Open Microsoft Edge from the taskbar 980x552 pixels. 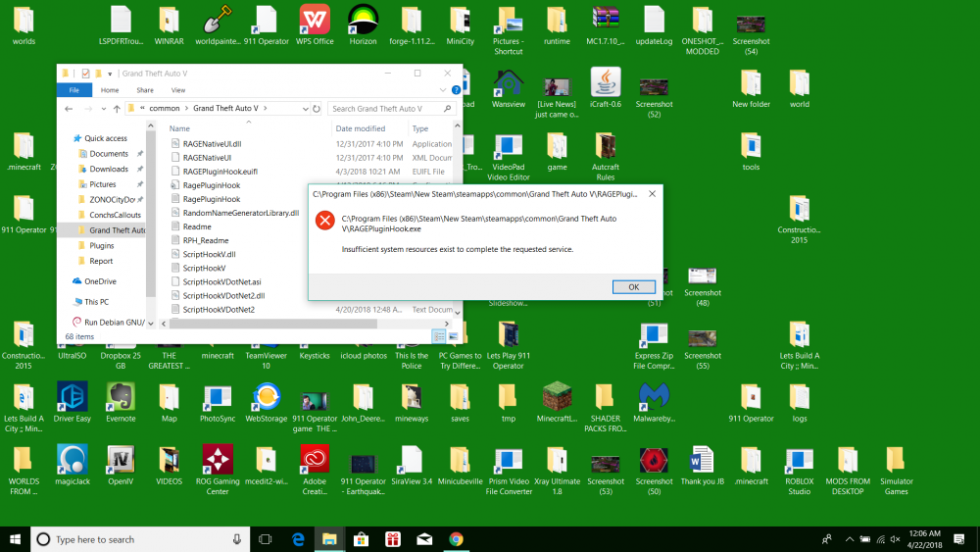(298, 539)
